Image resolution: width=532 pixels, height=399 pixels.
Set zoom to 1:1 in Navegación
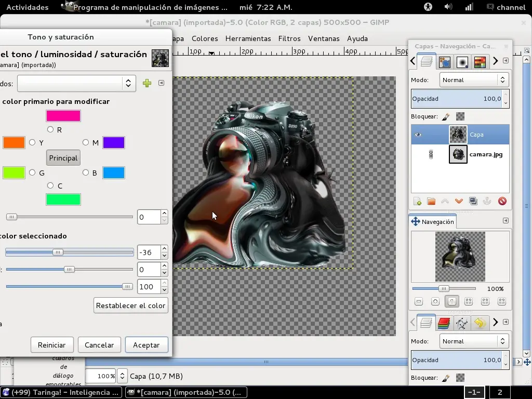451,301
